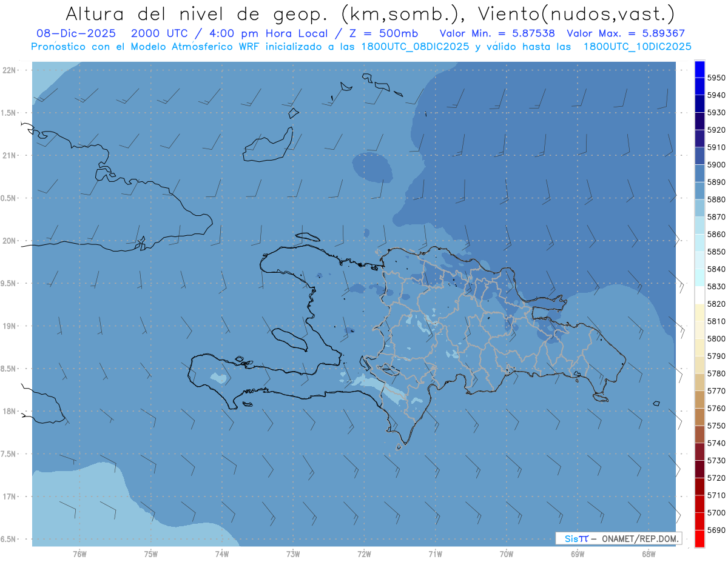The image size is (728, 562).
Task: Pick the bright red swatch below 5690
Action: point(699,538)
